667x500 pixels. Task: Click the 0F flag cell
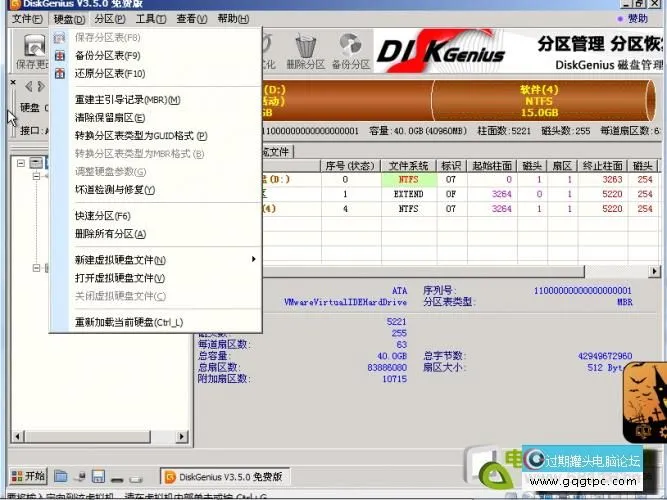coord(451,194)
